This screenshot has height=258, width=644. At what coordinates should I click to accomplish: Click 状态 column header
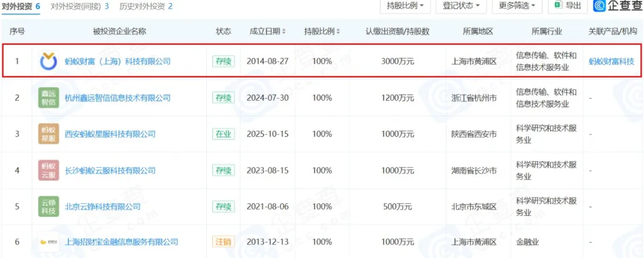tap(224, 32)
